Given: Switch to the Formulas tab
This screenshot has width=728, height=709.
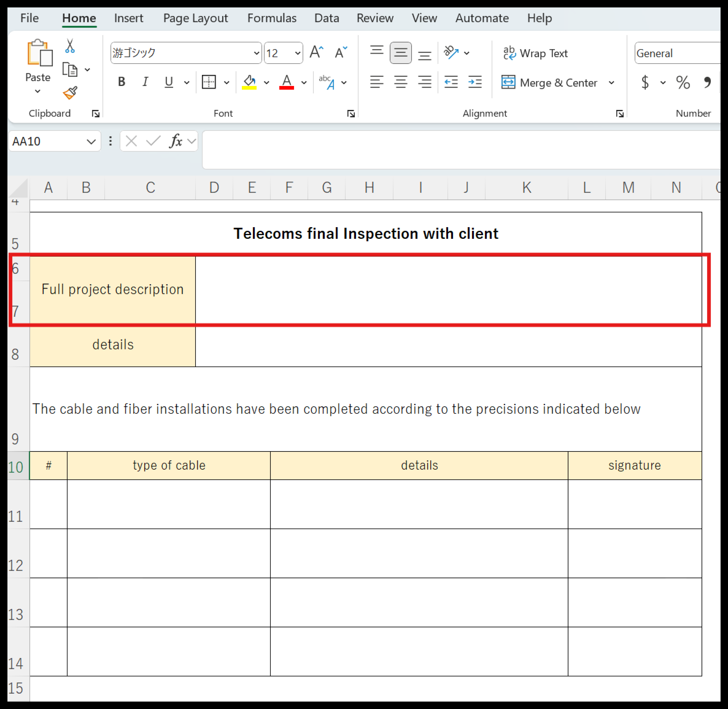Looking at the screenshot, I should coord(272,18).
